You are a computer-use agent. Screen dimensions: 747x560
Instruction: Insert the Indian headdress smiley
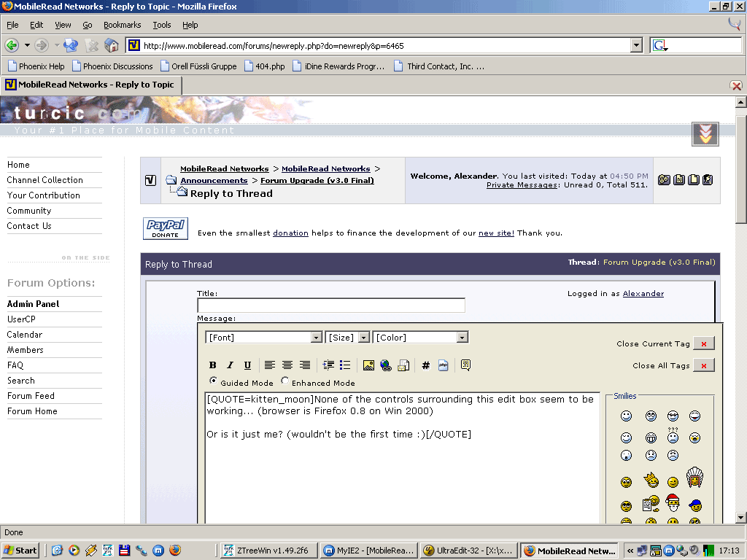point(694,477)
